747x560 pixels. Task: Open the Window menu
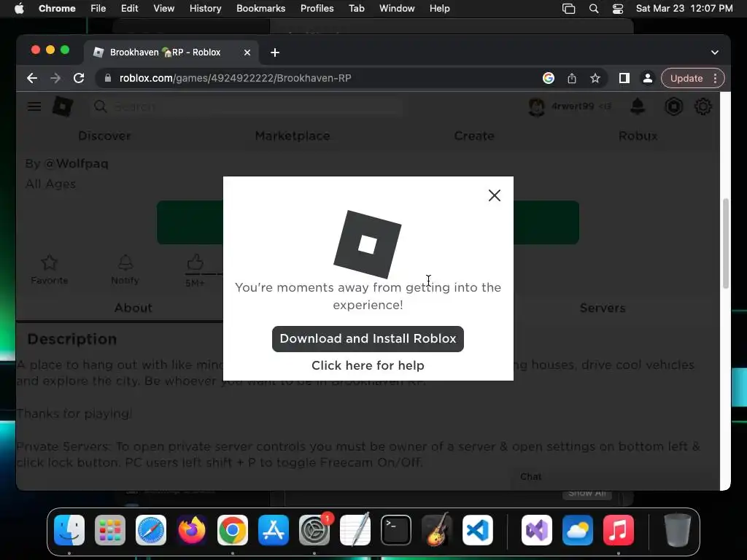click(x=397, y=8)
